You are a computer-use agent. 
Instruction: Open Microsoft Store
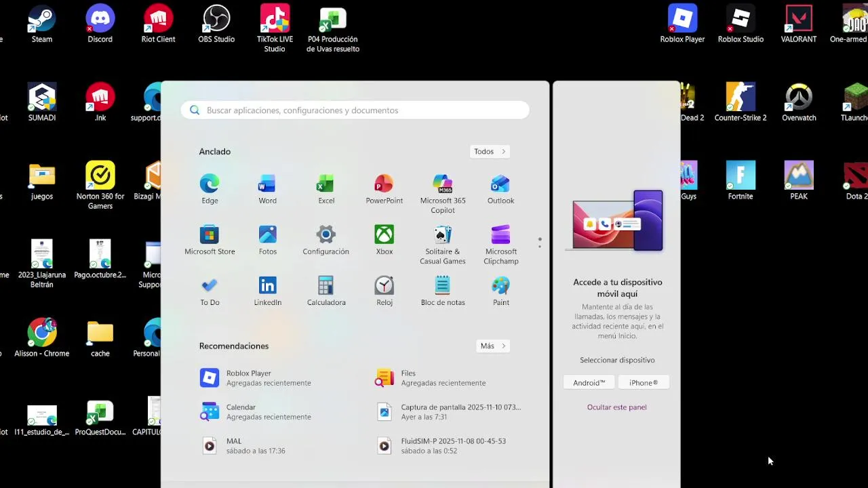[x=210, y=240]
